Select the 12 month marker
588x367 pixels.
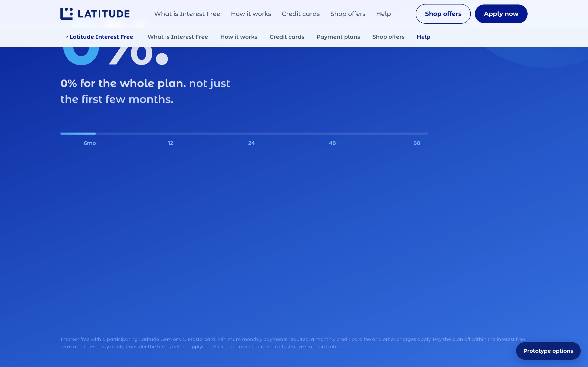170,143
